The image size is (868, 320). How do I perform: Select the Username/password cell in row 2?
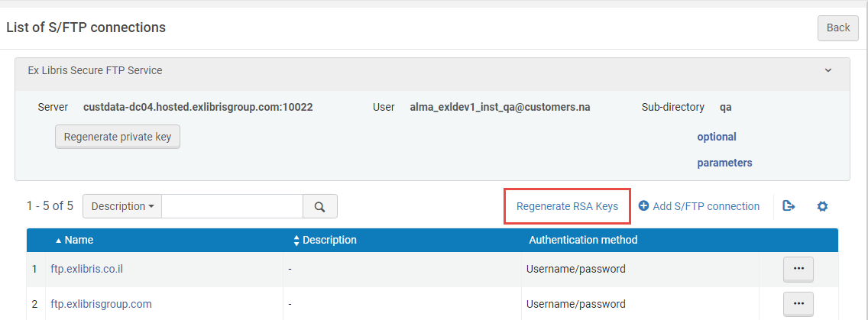575,304
